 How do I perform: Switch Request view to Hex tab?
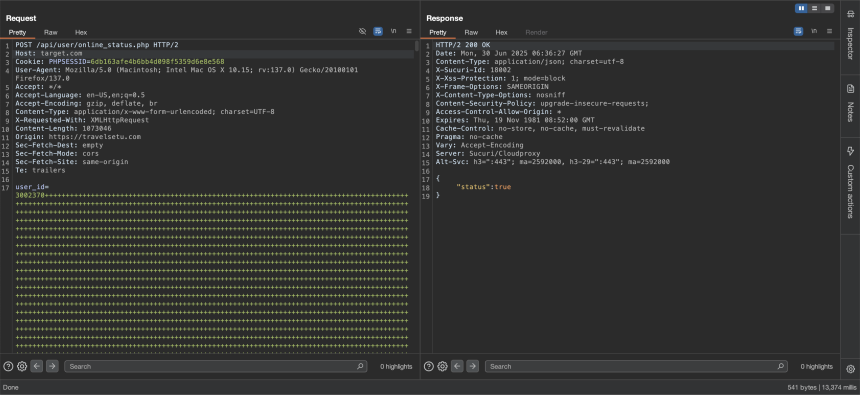[81, 32]
